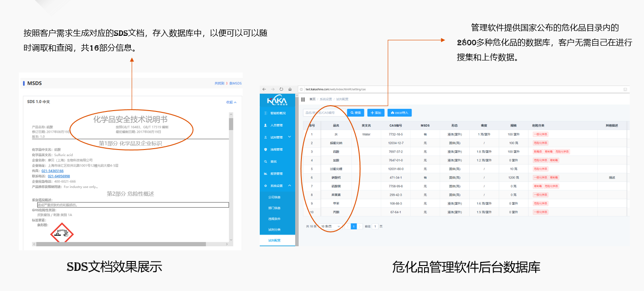Dial the 021-54365166 fax link

(x=52, y=172)
